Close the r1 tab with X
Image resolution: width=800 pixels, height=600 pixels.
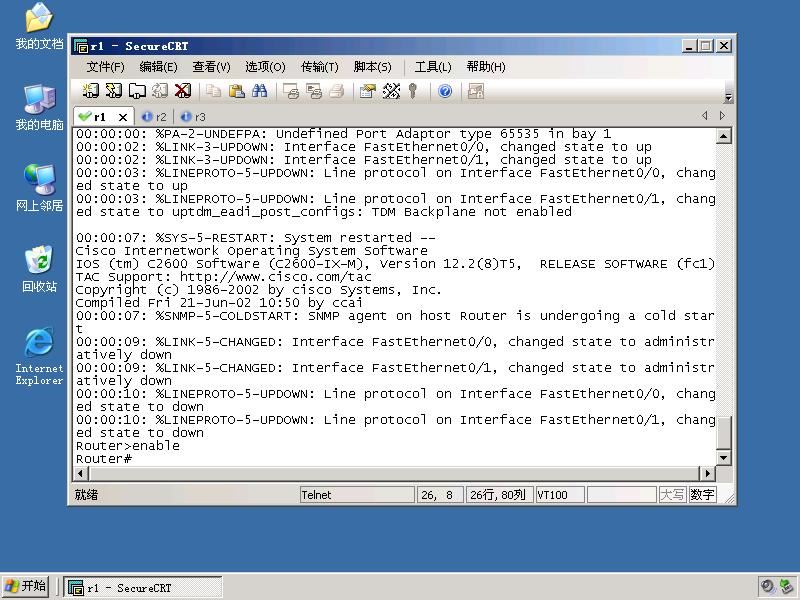coord(123,117)
